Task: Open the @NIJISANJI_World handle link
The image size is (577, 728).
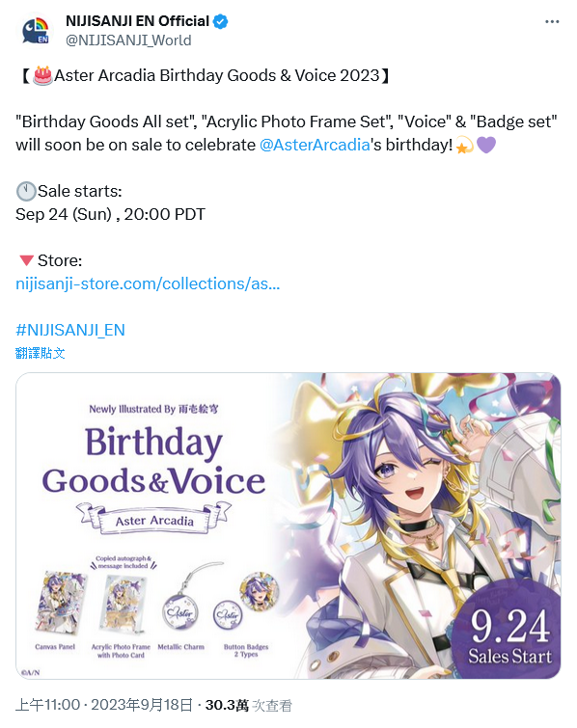Action: tap(128, 40)
